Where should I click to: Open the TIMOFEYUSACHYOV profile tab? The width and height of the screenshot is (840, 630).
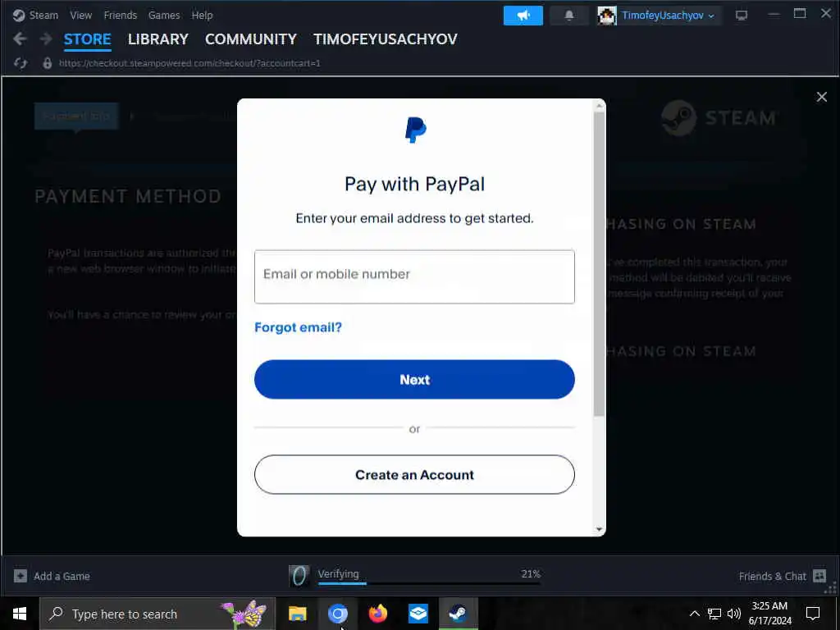386,39
